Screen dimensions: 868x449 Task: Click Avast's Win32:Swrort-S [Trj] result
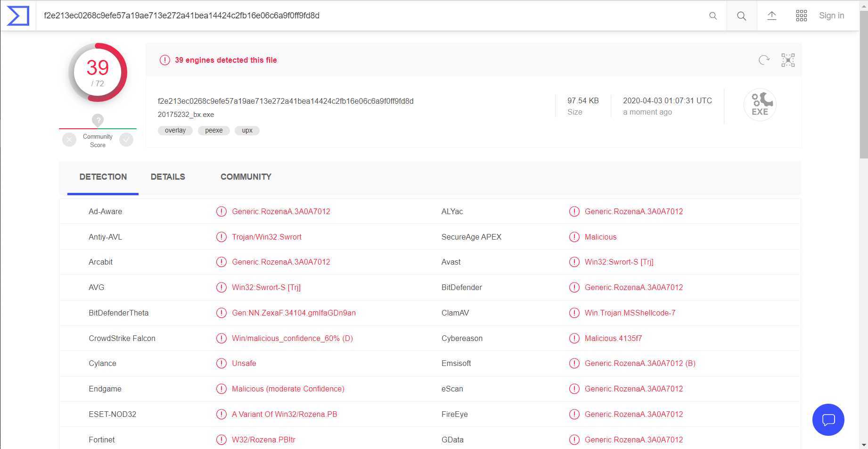click(x=619, y=262)
